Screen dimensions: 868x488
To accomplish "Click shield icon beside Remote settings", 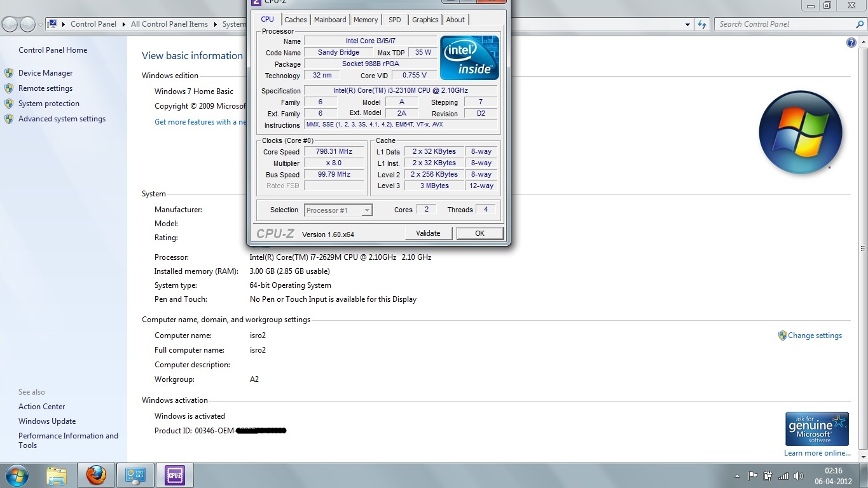I will coord(9,88).
